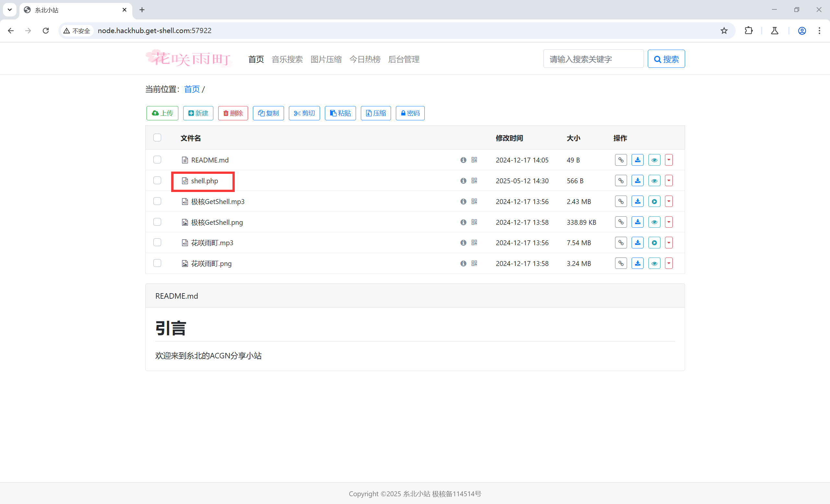This screenshot has height=504, width=830.
Task: Open the search icon button
Action: [666, 58]
